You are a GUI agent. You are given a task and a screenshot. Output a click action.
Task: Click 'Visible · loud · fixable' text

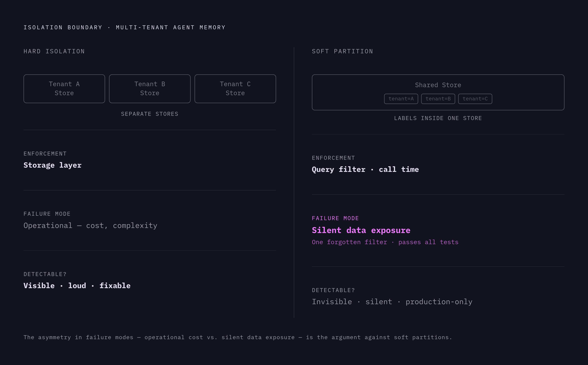coord(77,286)
